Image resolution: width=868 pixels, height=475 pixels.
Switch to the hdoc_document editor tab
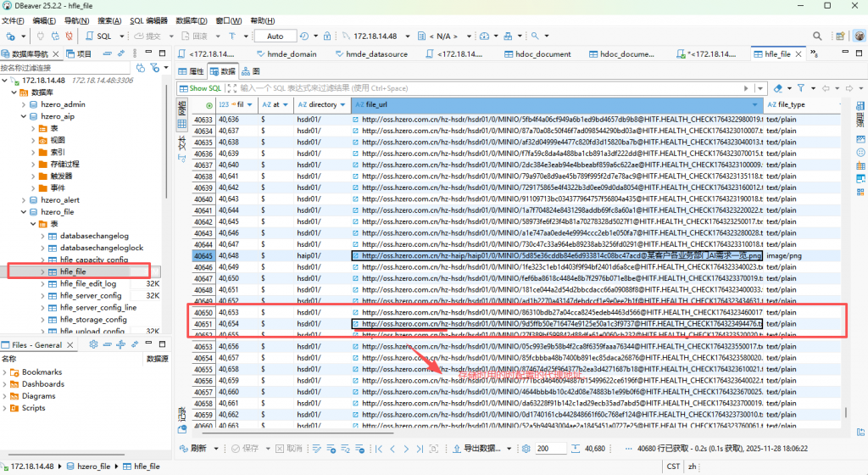(x=542, y=54)
